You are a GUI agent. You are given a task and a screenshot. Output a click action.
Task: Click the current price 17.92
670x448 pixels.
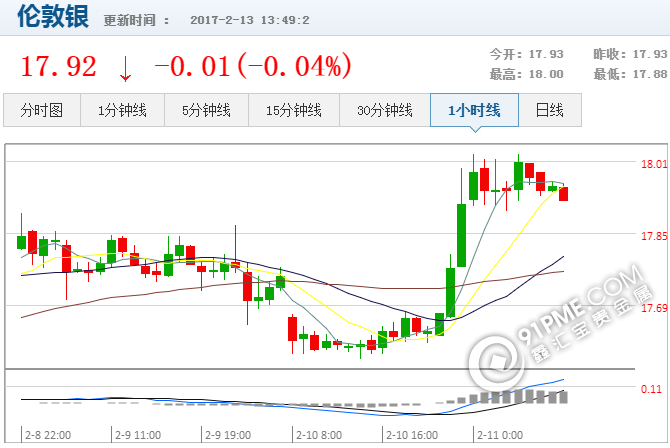59,67
